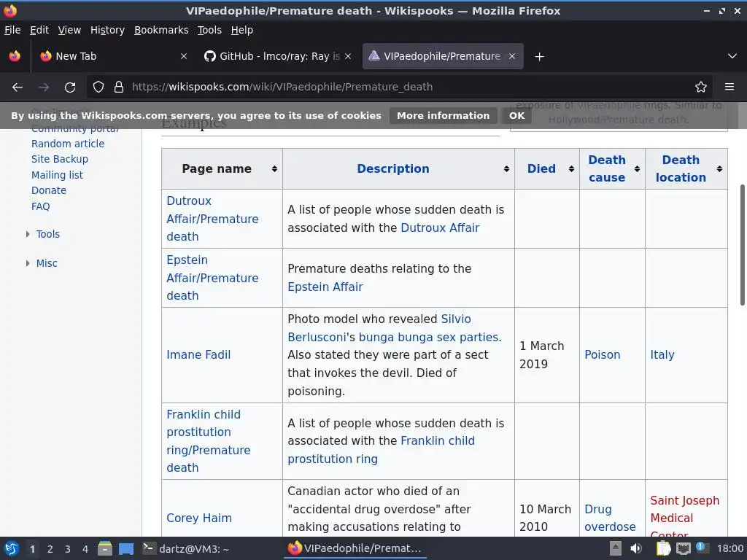
Task: Click the taskbar clock 18:00
Action: pos(729,549)
